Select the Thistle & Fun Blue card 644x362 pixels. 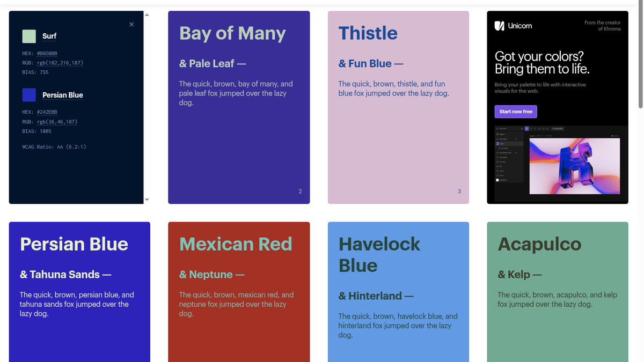(398, 107)
